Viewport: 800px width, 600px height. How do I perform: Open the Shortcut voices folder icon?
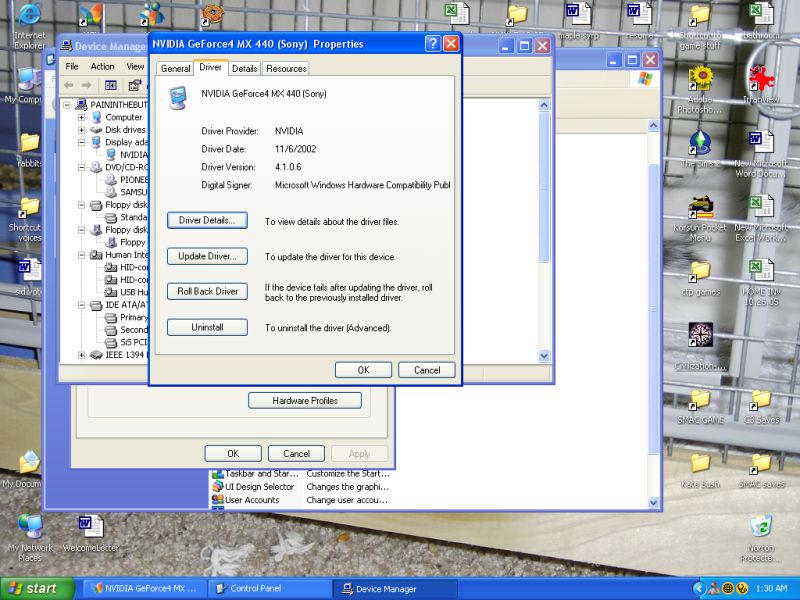click(x=29, y=219)
